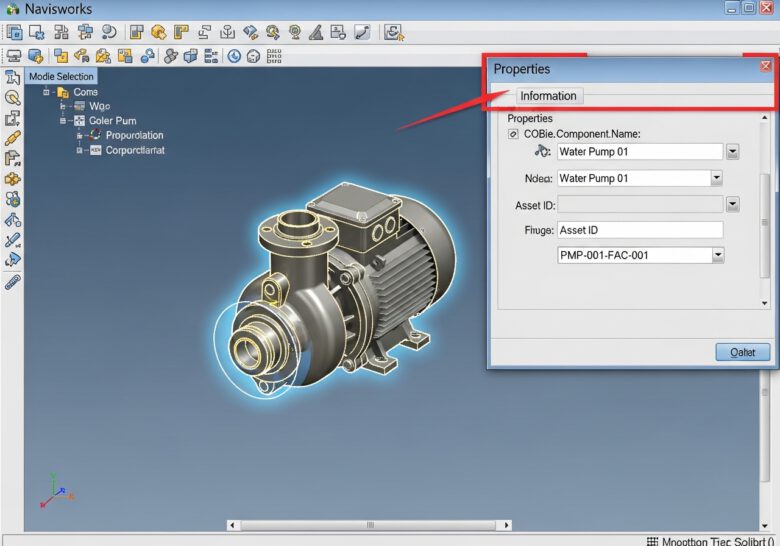Click the blue linked boxes hierarchy icon
This screenshot has width=780, height=546.
pyautogui.click(x=86, y=32)
